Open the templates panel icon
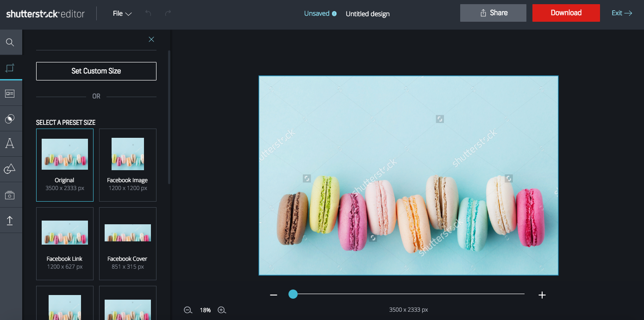 click(10, 94)
